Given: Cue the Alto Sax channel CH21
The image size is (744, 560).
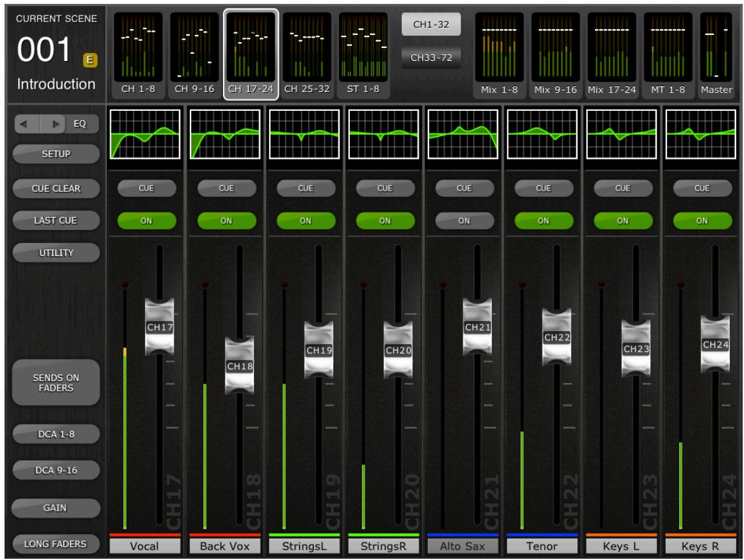Looking at the screenshot, I should (464, 189).
